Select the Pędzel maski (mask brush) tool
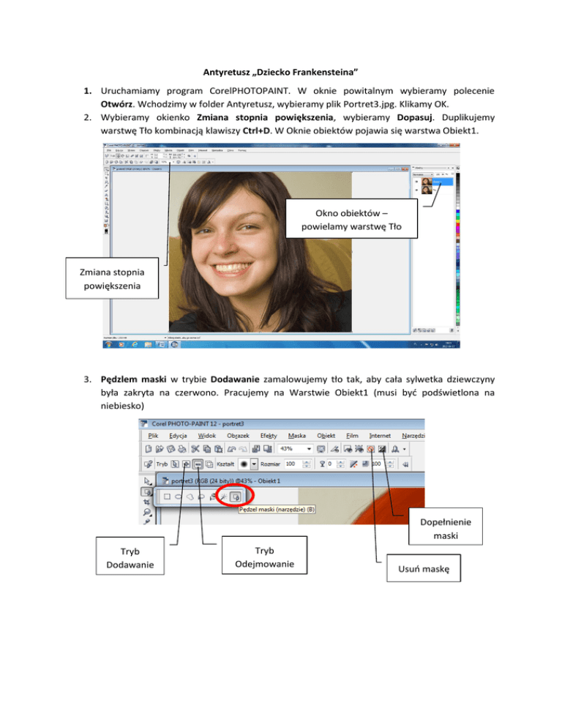Viewport: 562px width, 728px height. pos(236,497)
